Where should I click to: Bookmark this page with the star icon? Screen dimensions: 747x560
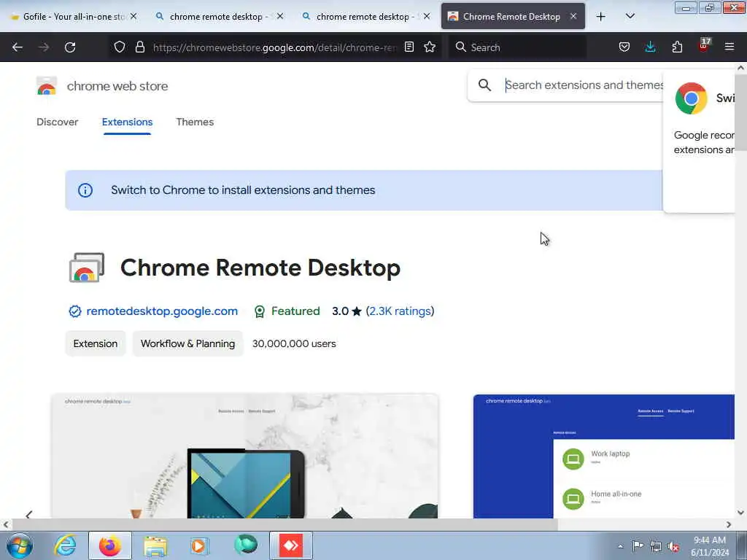click(x=430, y=47)
